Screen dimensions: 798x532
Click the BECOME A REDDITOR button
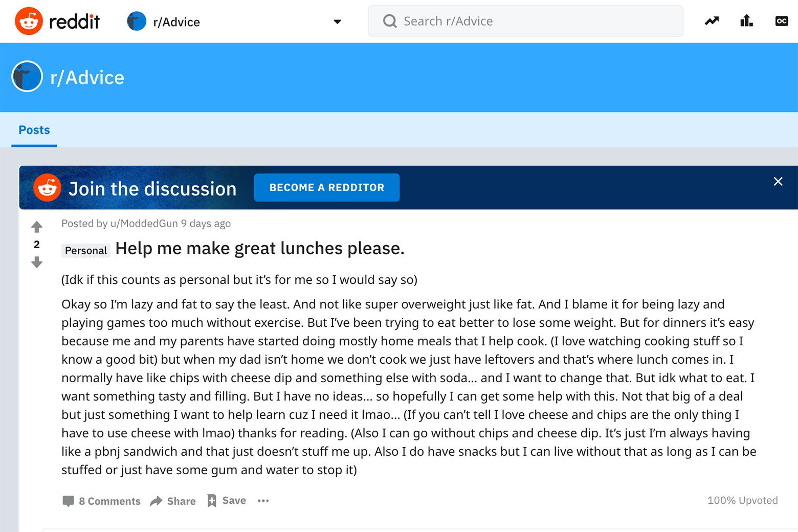pos(326,187)
